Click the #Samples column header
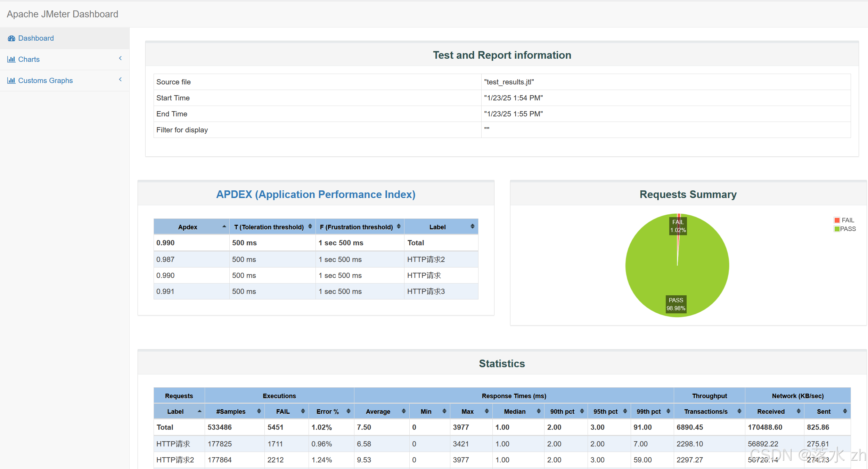The width and height of the screenshot is (868, 469). pyautogui.click(x=235, y=411)
